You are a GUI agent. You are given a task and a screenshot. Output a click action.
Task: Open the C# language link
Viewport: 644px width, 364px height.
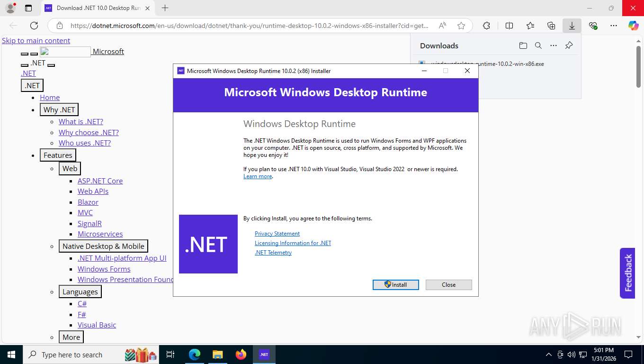(x=82, y=303)
